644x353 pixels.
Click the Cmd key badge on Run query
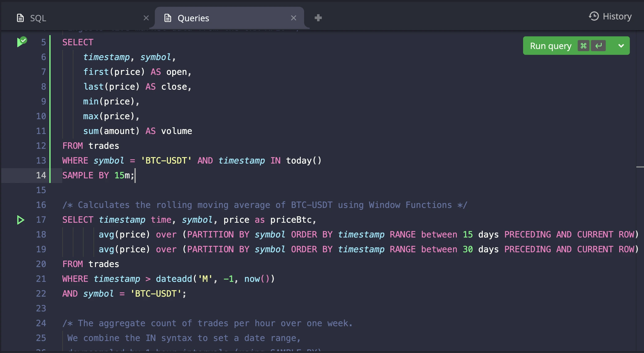click(584, 46)
